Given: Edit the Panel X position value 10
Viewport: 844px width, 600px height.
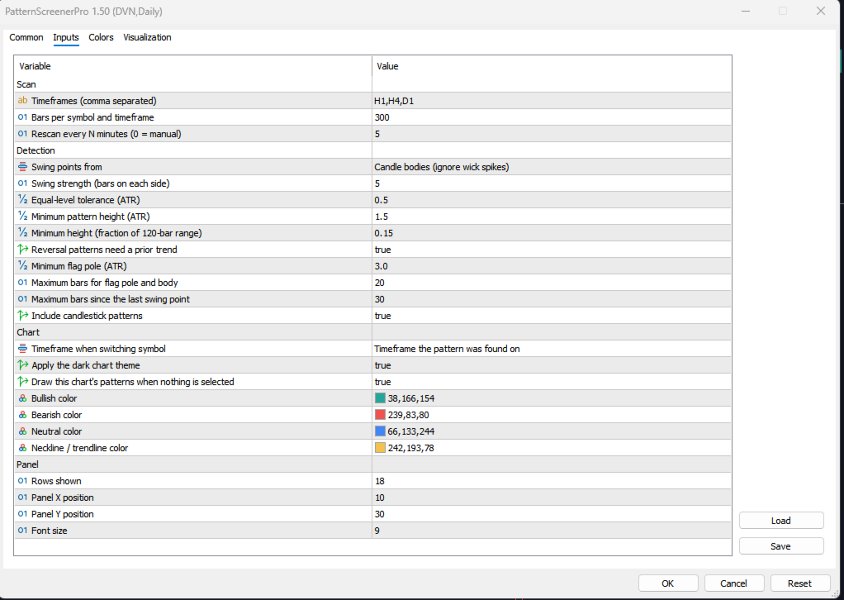Looking at the screenshot, I should [552, 498].
